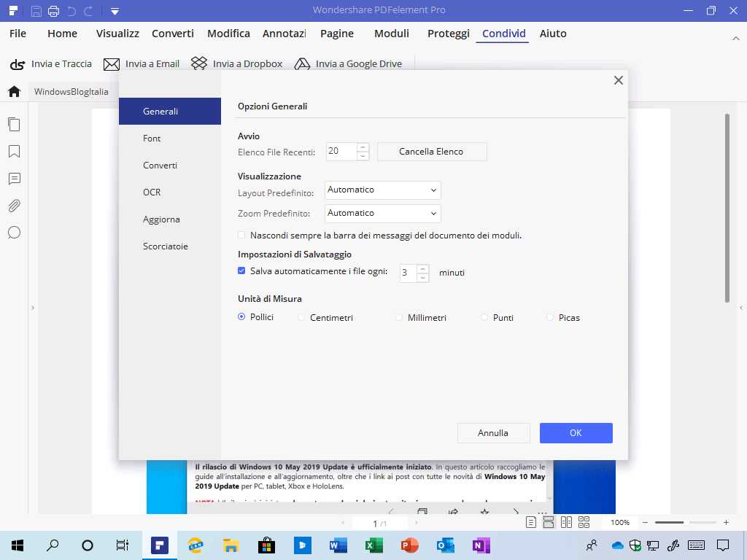
Task: Click the undo arrow icon
Action: 71,10
